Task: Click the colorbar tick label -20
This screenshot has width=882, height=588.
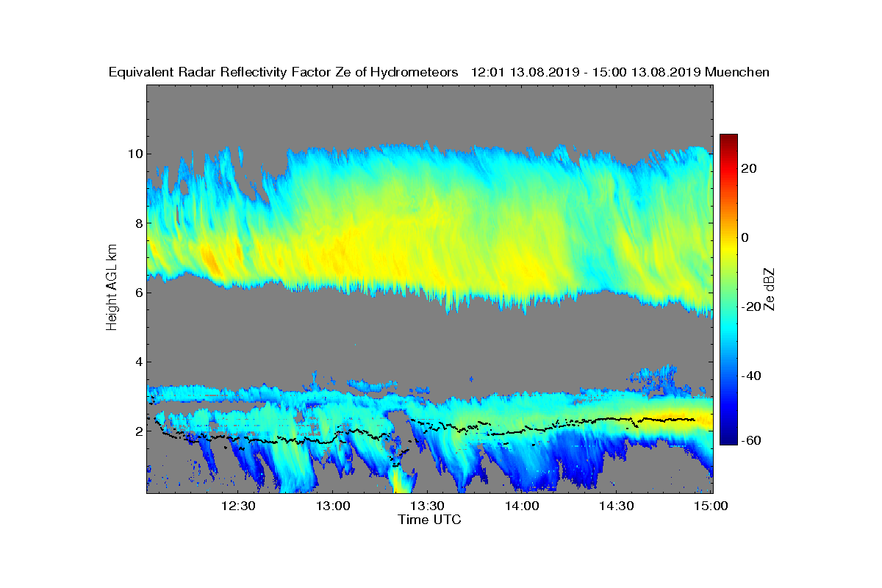Action: (x=752, y=306)
